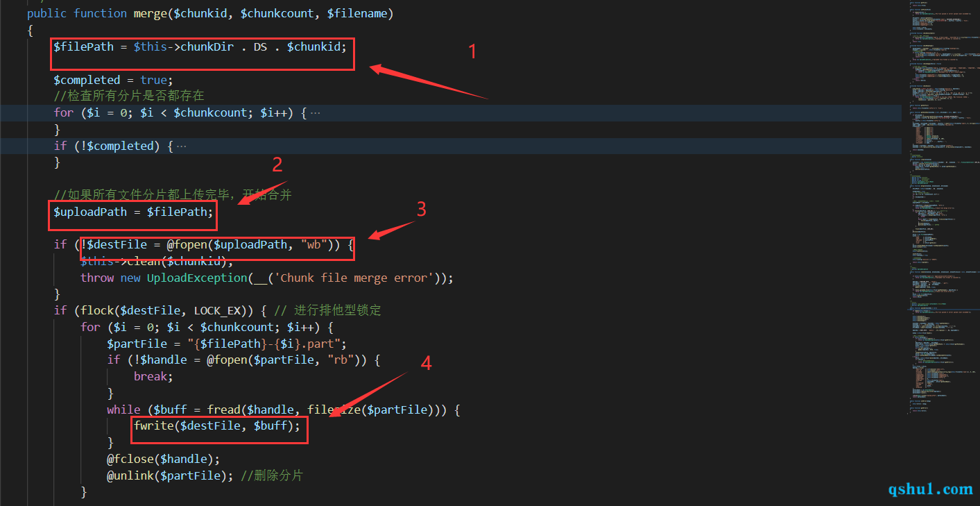Image resolution: width=980 pixels, height=506 pixels.
Task: Click the DS constant
Action: click(x=260, y=47)
